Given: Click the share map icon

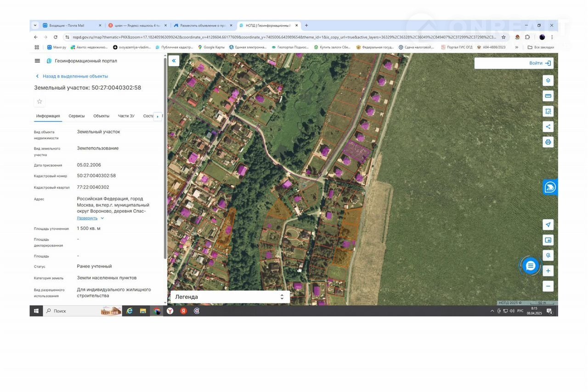Looking at the screenshot, I should click(x=548, y=127).
